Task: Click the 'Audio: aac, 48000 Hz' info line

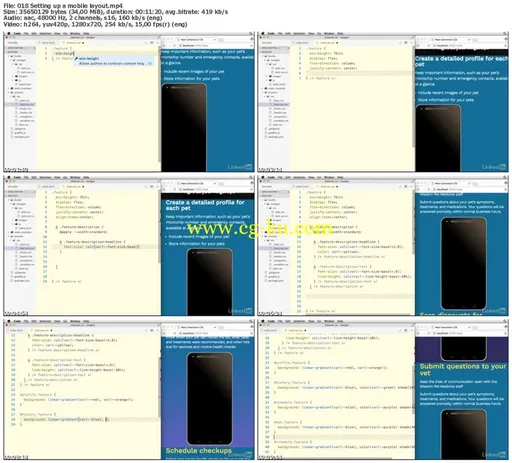Action: [83, 18]
